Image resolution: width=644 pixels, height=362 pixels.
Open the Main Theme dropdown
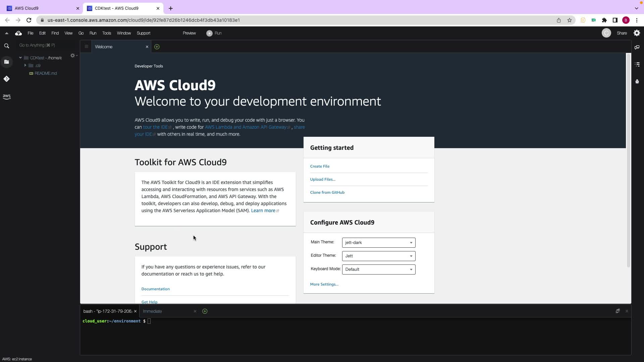tap(378, 242)
